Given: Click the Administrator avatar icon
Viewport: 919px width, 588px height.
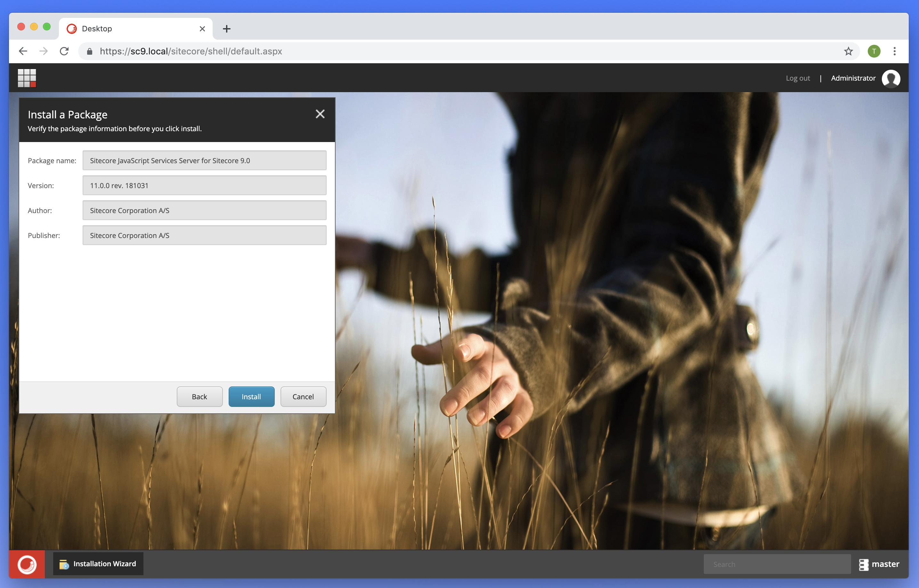Looking at the screenshot, I should pos(891,78).
